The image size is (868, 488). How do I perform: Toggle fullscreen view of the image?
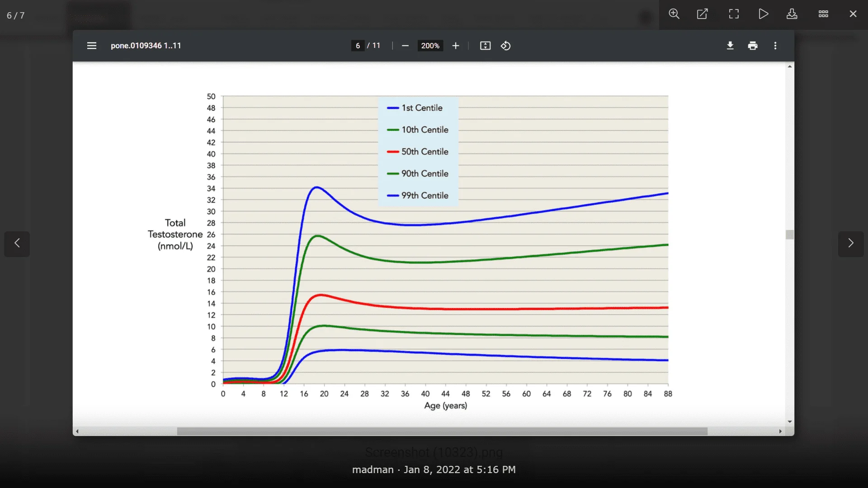tap(734, 14)
